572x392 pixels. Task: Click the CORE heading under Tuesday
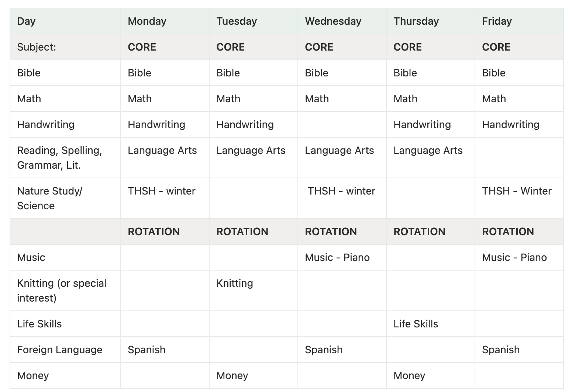pyautogui.click(x=230, y=47)
